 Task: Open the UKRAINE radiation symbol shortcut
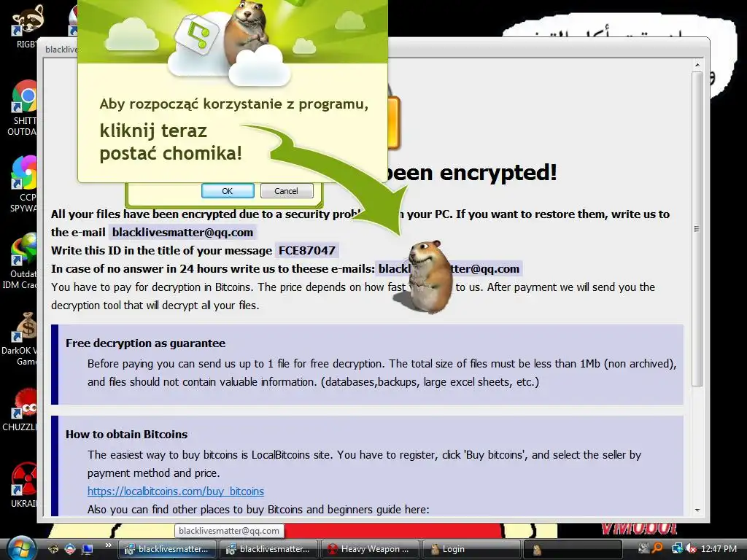[x=24, y=479]
